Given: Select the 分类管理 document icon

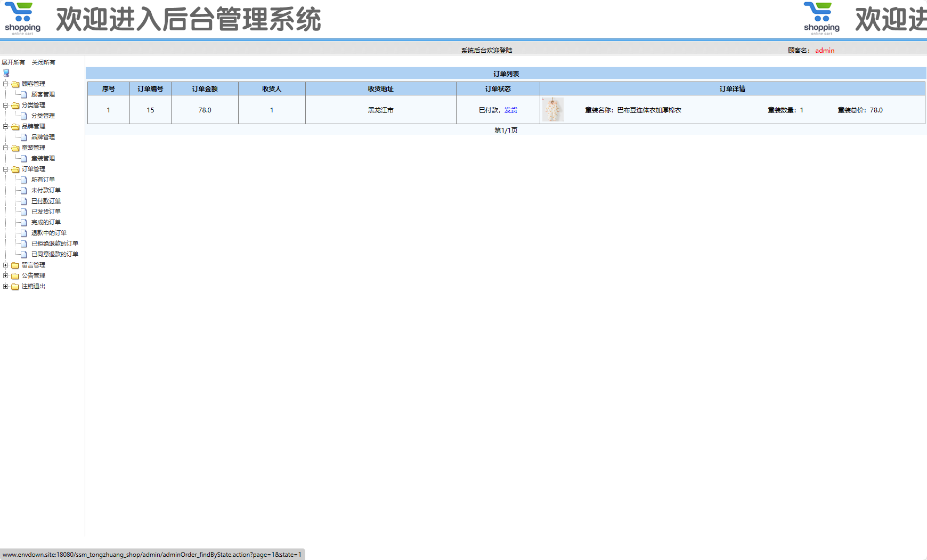Looking at the screenshot, I should pos(24,116).
